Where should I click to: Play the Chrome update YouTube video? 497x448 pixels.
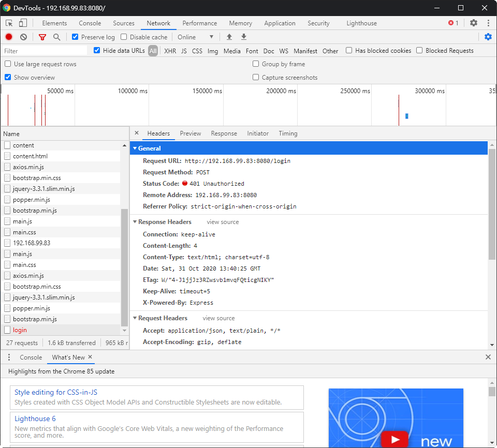395,439
